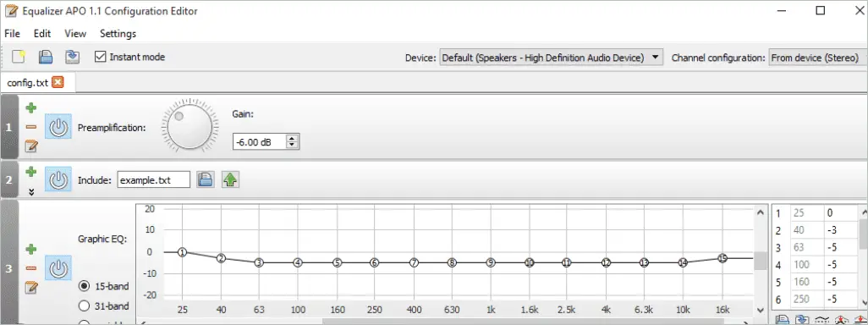Select the 31-band radio option
This screenshot has height=325, width=868.
click(x=84, y=306)
